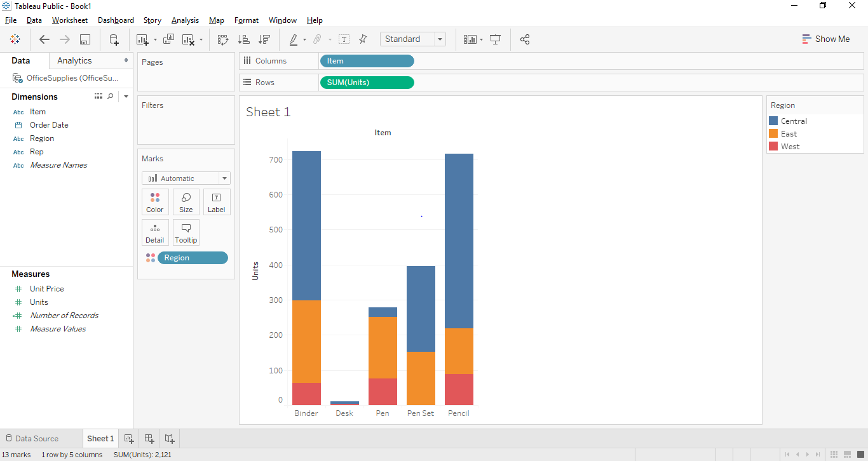The image size is (868, 461).
Task: Click the fix axes pin icon
Action: pyautogui.click(x=363, y=39)
